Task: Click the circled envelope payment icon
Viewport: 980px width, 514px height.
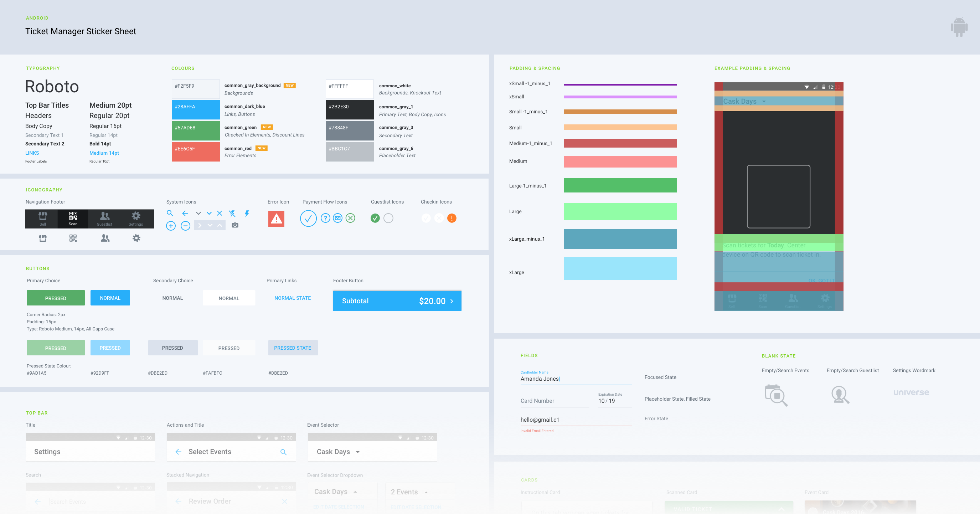Action: coord(338,218)
